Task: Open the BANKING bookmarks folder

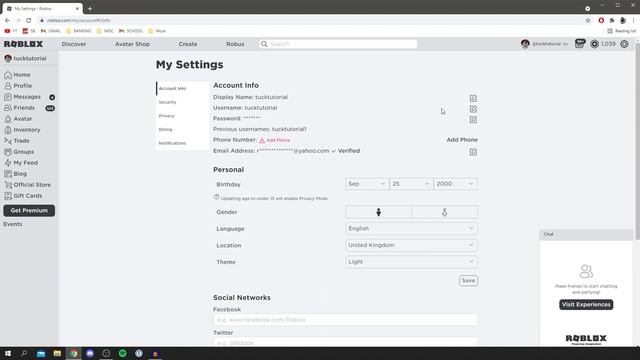Action: tap(79, 31)
